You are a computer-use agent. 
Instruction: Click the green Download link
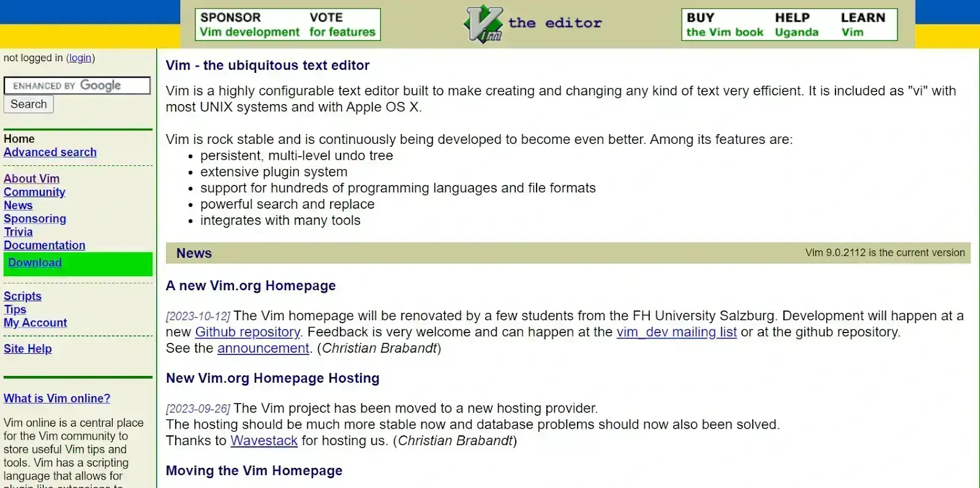pos(35,263)
